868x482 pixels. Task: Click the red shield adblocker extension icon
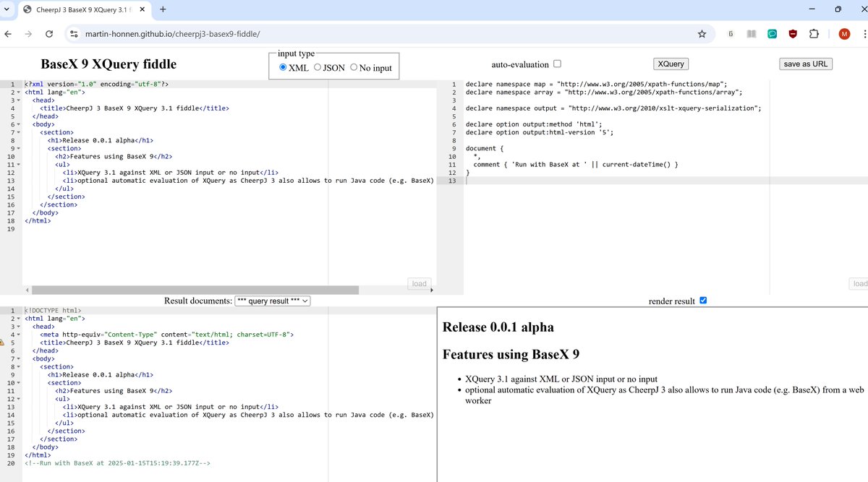tap(793, 33)
